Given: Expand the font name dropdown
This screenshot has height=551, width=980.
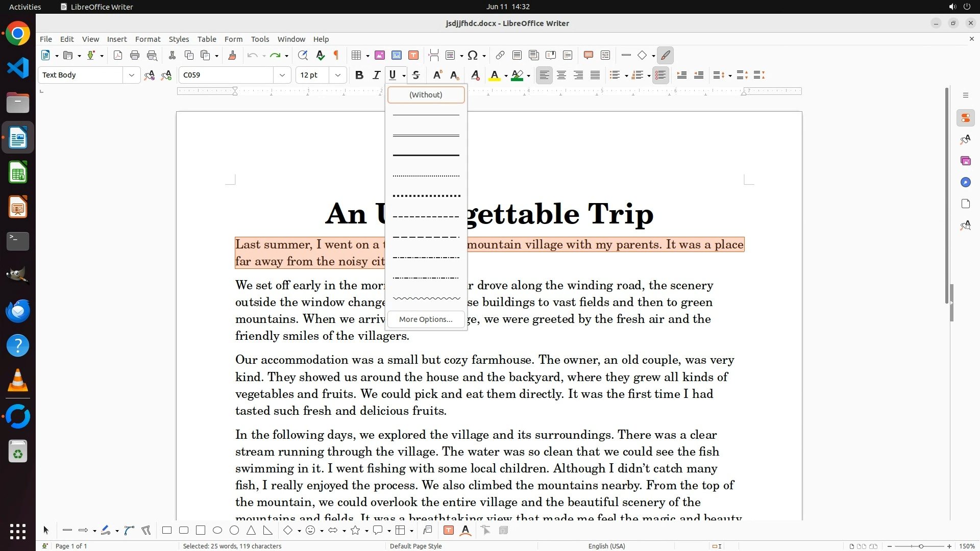Looking at the screenshot, I should (x=282, y=76).
